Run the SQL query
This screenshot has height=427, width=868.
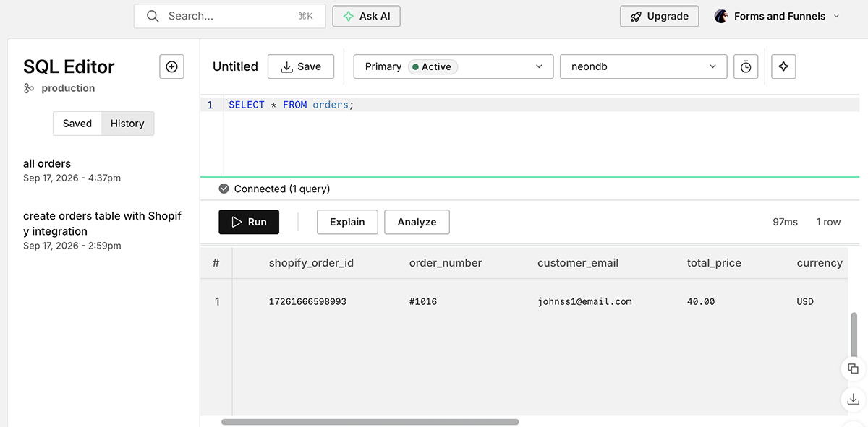tap(249, 222)
